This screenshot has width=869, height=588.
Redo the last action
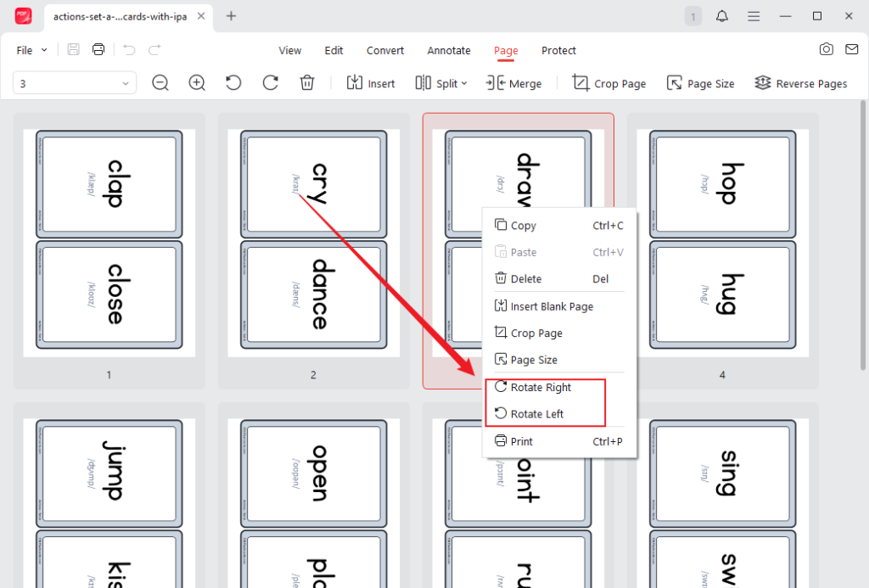(154, 50)
